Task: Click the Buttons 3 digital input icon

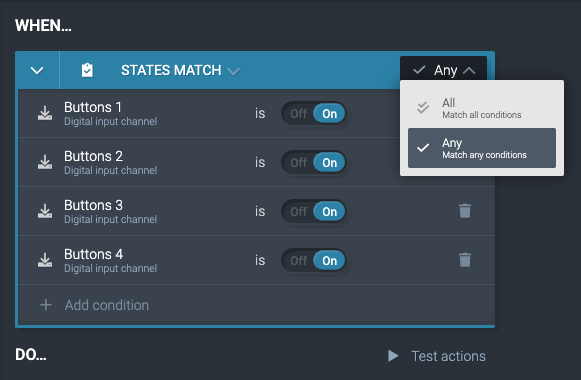Action: pos(45,211)
